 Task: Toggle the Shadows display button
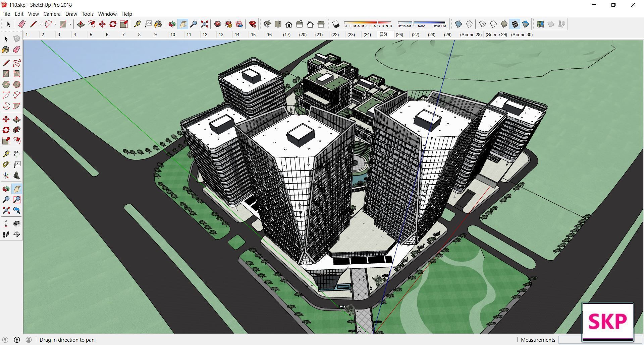point(336,24)
